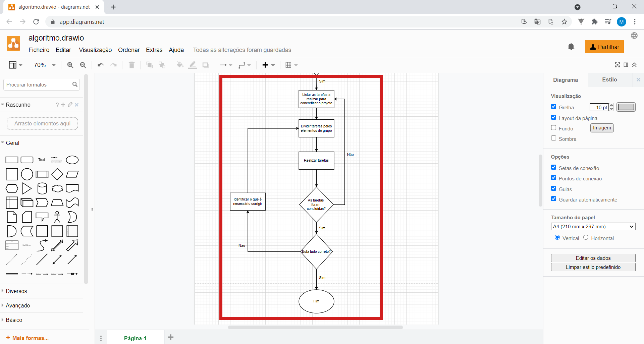Select the hexagon shape in Geral
The width and height of the screenshot is (644, 344).
pos(12,188)
